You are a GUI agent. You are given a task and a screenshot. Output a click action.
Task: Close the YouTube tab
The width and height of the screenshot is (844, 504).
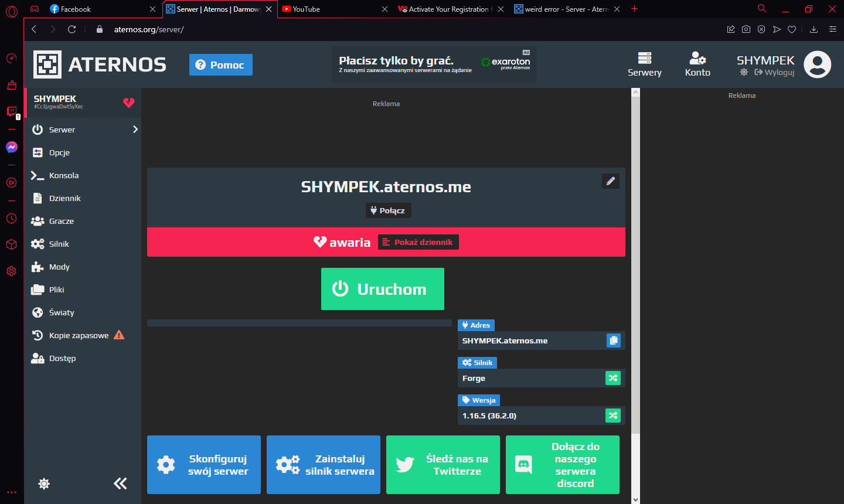click(x=384, y=9)
